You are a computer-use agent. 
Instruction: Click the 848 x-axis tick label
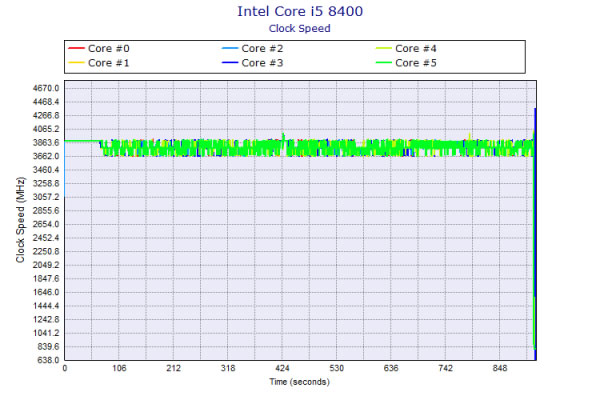pyautogui.click(x=500, y=368)
